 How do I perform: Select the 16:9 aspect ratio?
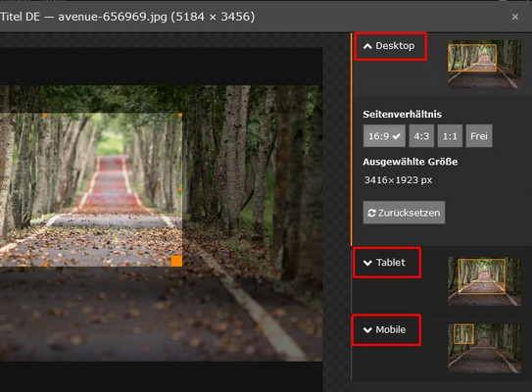click(x=384, y=136)
